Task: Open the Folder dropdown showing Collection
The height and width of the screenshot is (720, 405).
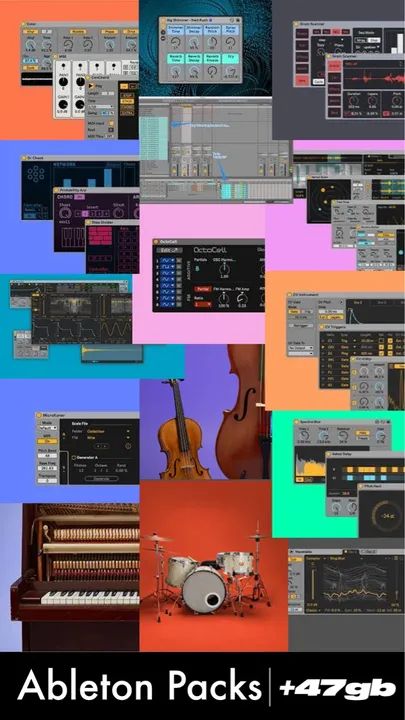Action: click(x=109, y=432)
